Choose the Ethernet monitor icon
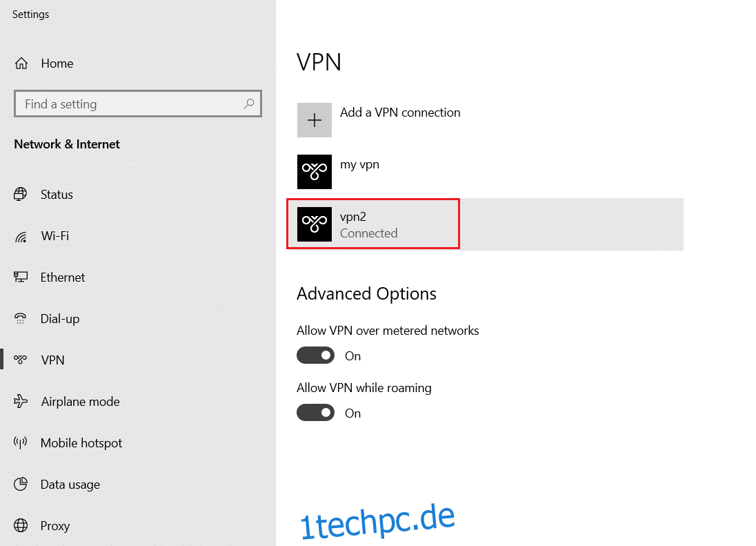756x546 pixels. 20,277
